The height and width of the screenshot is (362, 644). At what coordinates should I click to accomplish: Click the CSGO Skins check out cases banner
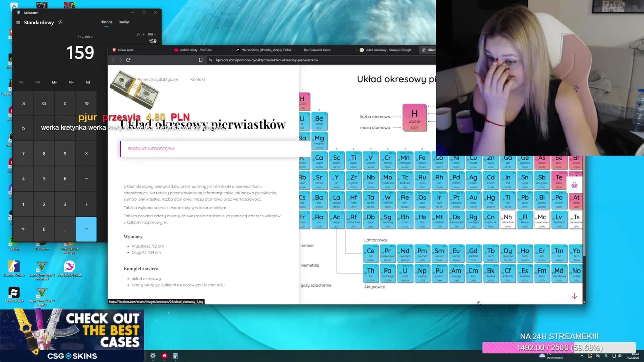click(72, 335)
